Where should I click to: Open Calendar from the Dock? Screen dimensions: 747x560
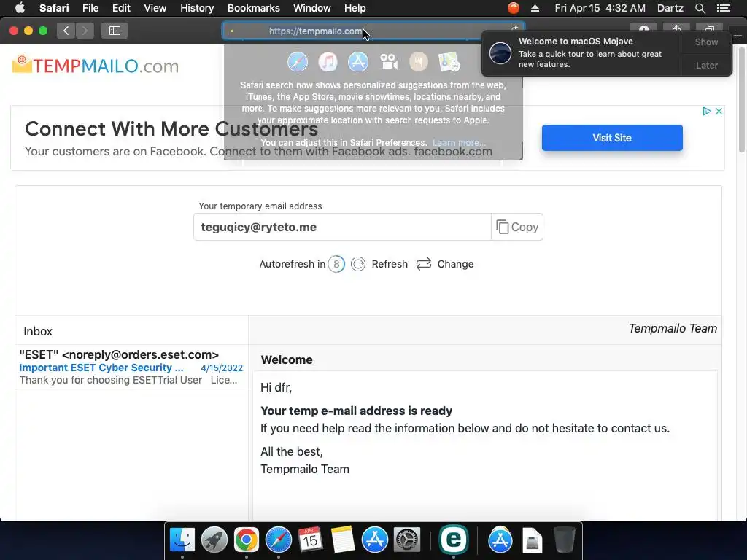coord(310,540)
